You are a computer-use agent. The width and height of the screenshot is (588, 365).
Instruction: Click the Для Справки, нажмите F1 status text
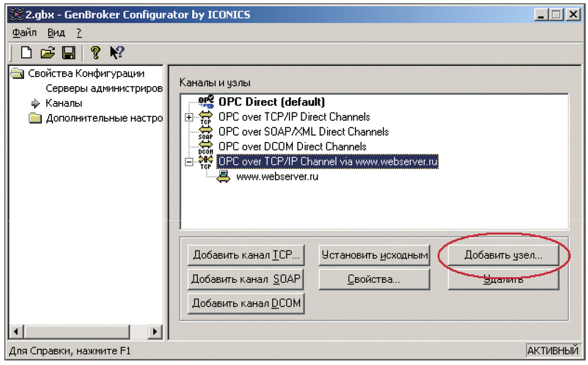70,351
